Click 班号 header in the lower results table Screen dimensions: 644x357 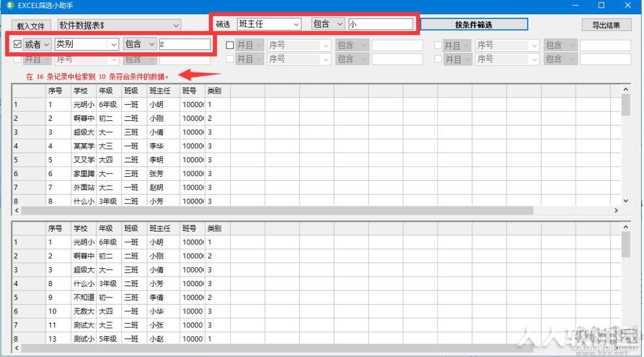pos(192,228)
